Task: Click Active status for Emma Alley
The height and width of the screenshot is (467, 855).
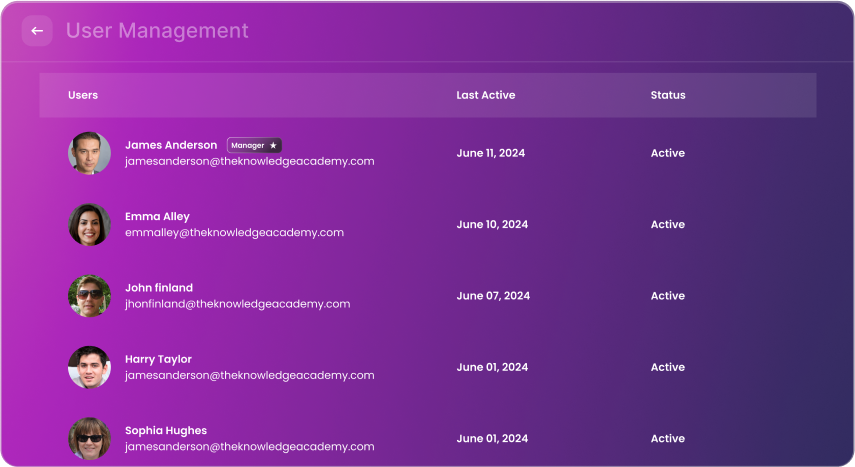Action: point(668,225)
